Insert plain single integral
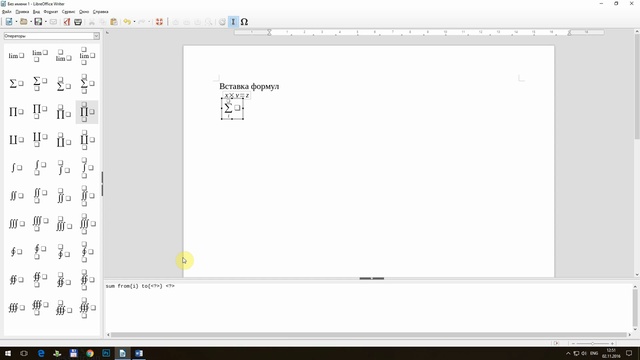 pyautogui.click(x=16, y=168)
